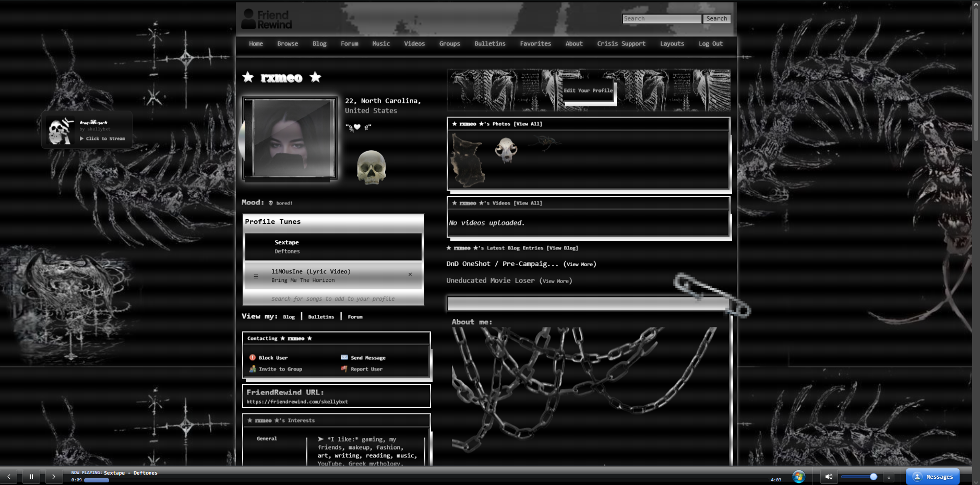Click Report User link
Viewport: 980px width, 485px height.
coord(366,369)
